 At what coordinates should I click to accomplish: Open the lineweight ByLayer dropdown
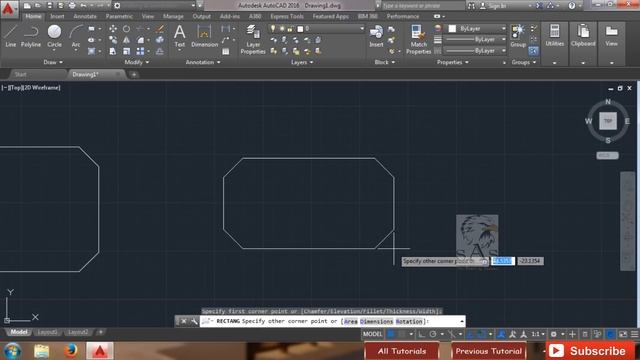475,40
